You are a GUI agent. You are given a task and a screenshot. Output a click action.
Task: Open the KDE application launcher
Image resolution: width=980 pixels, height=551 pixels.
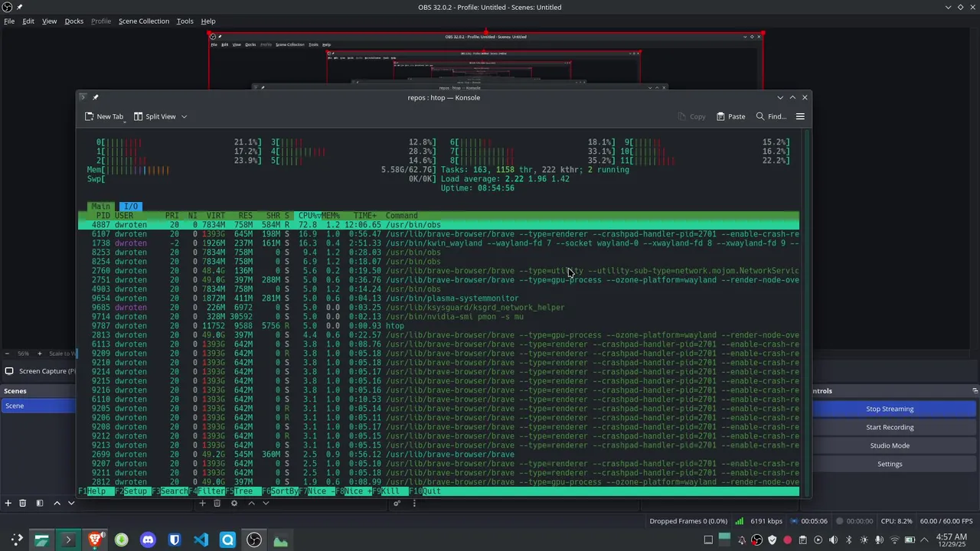(x=16, y=540)
